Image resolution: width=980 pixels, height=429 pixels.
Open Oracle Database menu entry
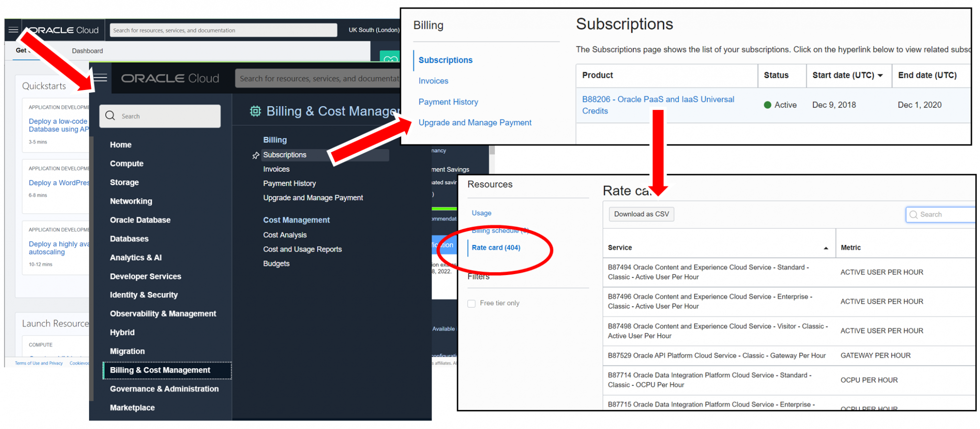(140, 220)
